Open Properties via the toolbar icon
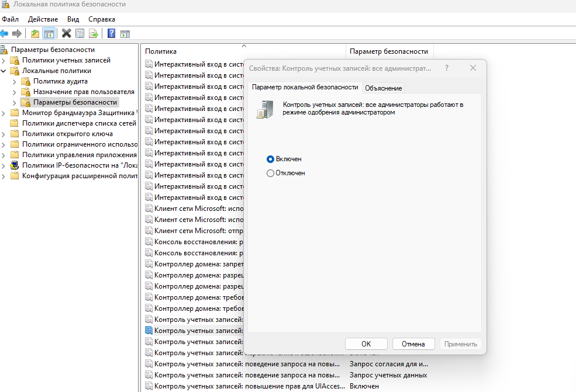The width and height of the screenshot is (576, 392). (x=80, y=34)
